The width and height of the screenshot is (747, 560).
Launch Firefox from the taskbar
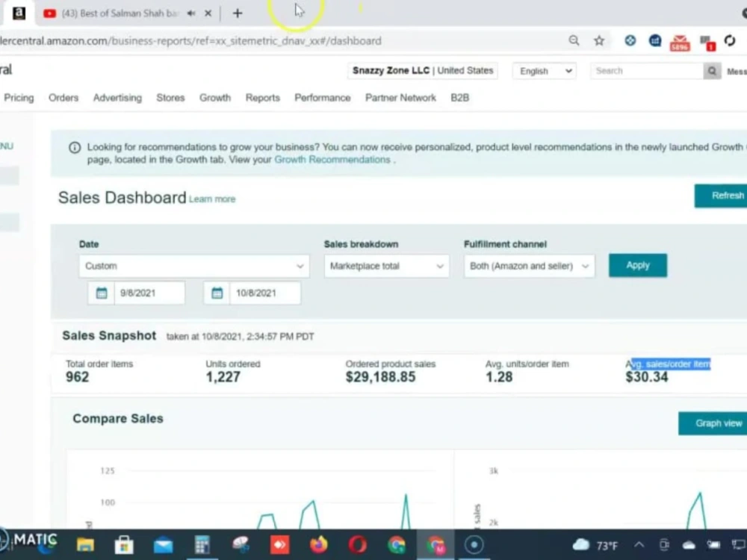coord(319,545)
